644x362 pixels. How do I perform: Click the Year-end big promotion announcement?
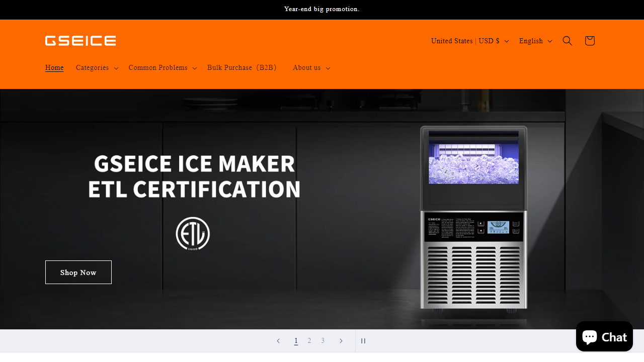322,9
